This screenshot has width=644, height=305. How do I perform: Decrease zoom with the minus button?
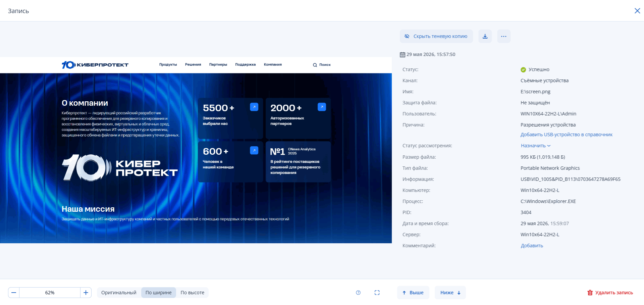(x=14, y=293)
